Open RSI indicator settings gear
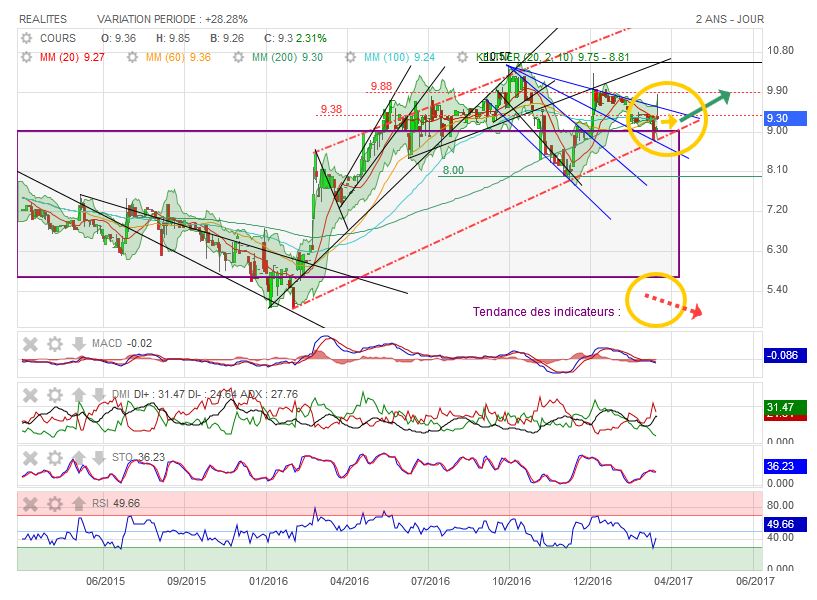Viewport: 817px width, 600px height. click(55, 504)
